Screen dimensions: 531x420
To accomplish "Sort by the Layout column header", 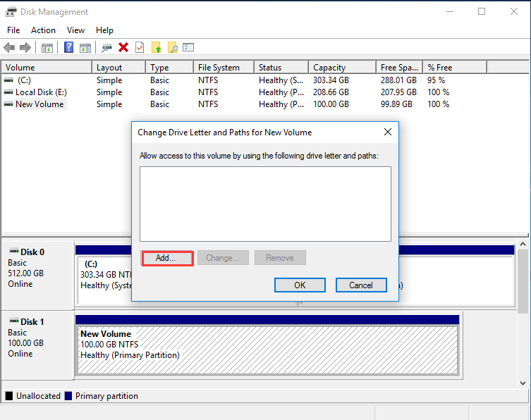I will tap(119, 68).
